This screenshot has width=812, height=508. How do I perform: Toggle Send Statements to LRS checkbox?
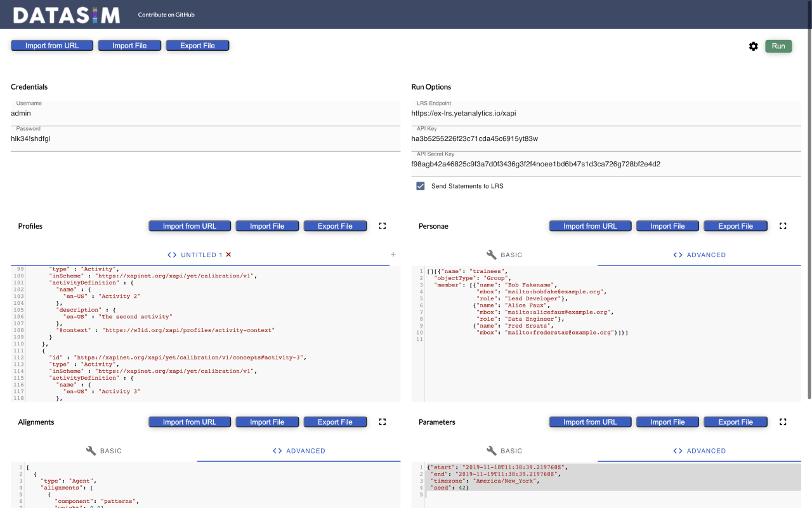(x=420, y=186)
